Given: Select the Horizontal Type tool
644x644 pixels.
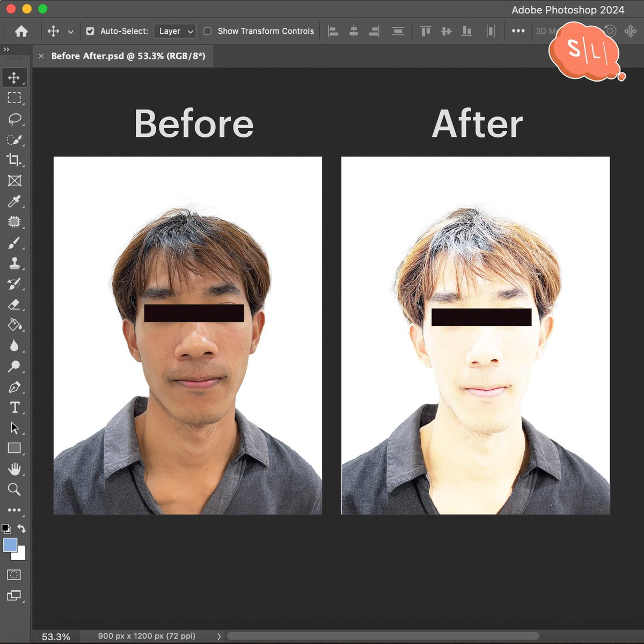Looking at the screenshot, I should click(14, 407).
